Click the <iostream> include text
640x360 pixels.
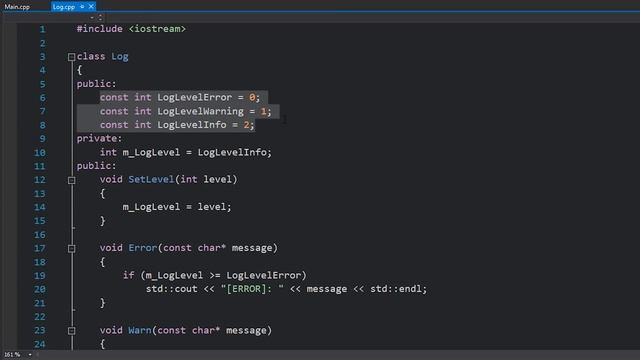157,29
